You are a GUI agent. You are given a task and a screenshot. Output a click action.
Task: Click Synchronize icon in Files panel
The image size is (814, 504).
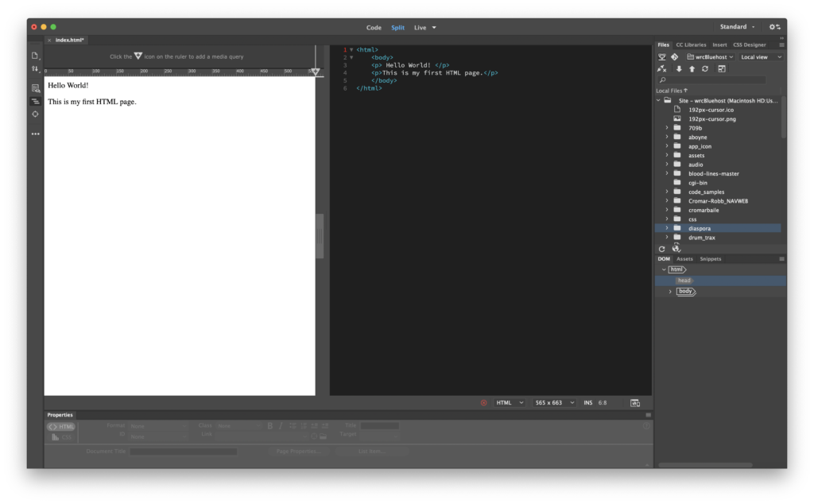(x=705, y=69)
